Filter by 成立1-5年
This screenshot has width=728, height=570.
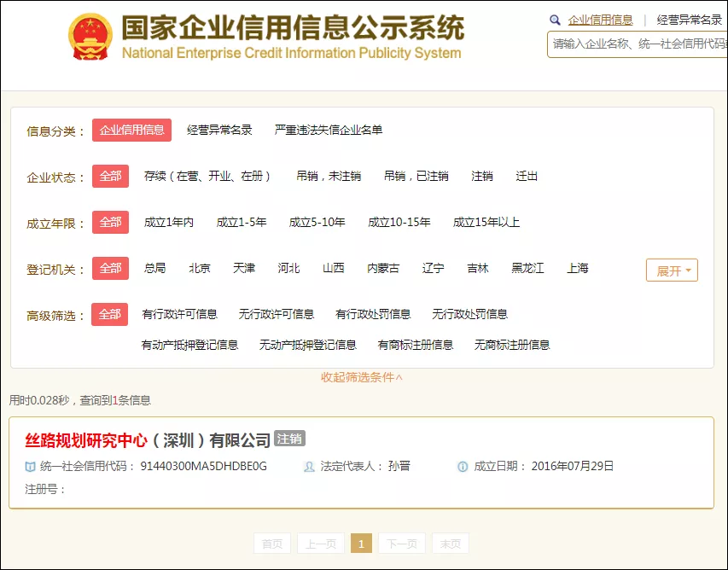pos(242,223)
